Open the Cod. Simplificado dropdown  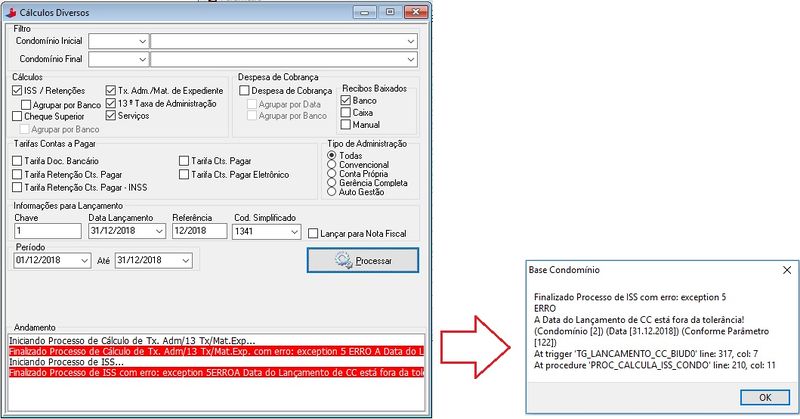point(293,231)
